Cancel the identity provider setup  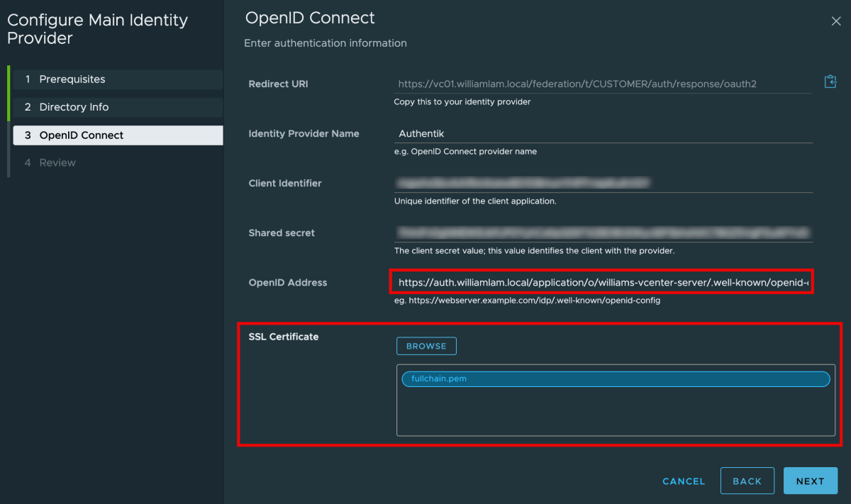point(683,481)
